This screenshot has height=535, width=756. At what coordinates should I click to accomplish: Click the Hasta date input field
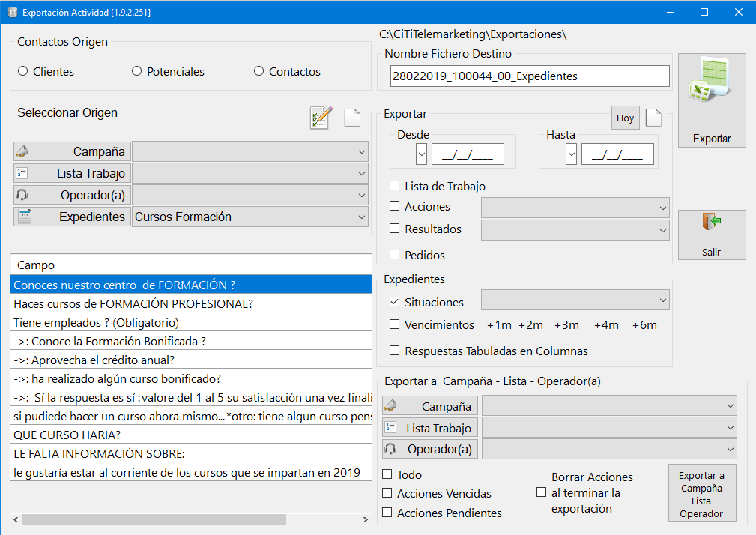[617, 154]
